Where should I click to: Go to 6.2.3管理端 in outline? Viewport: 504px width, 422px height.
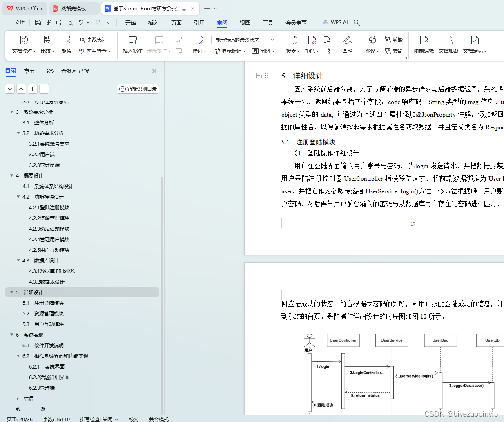coord(42,388)
